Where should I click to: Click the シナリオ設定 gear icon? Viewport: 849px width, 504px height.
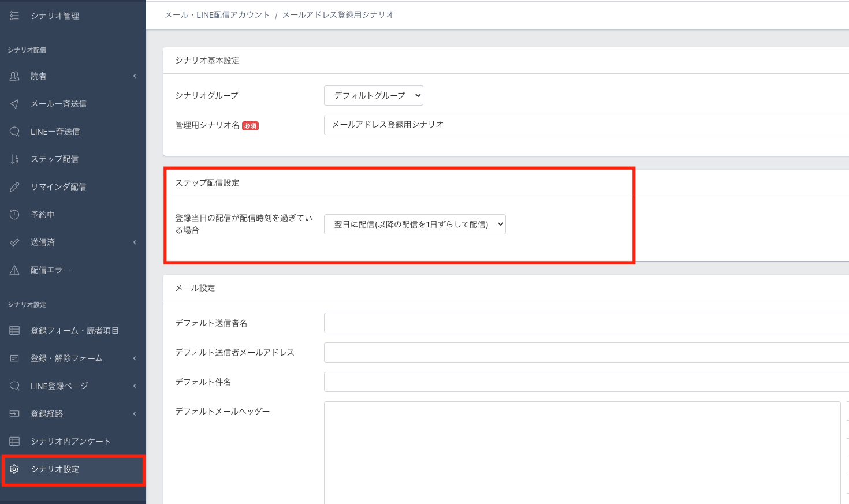[14, 469]
